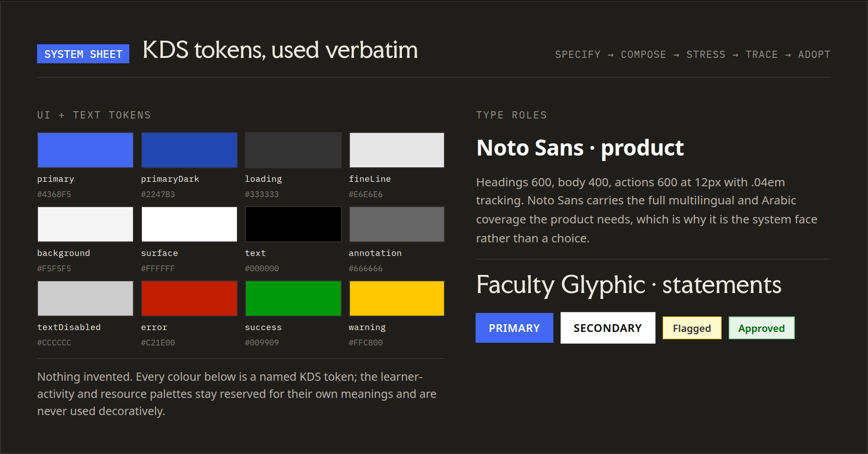
Task: Click the hex value #CCCCCC
Action: [54, 343]
